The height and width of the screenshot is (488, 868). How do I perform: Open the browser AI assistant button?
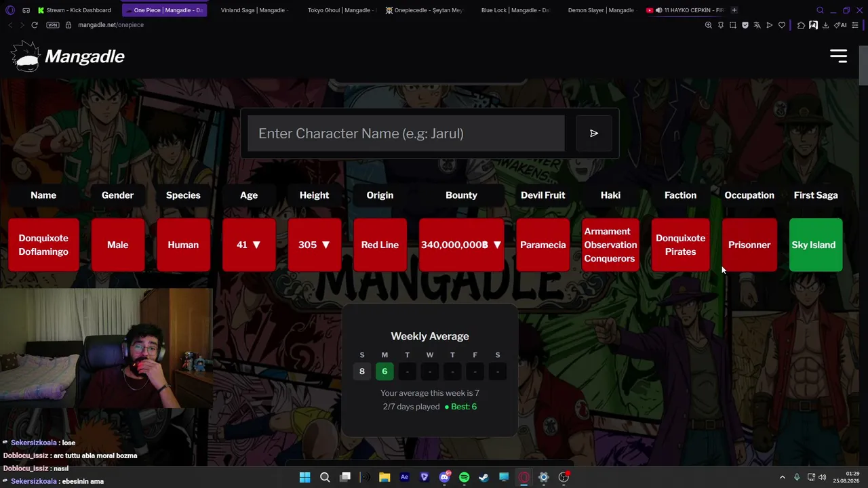click(842, 25)
